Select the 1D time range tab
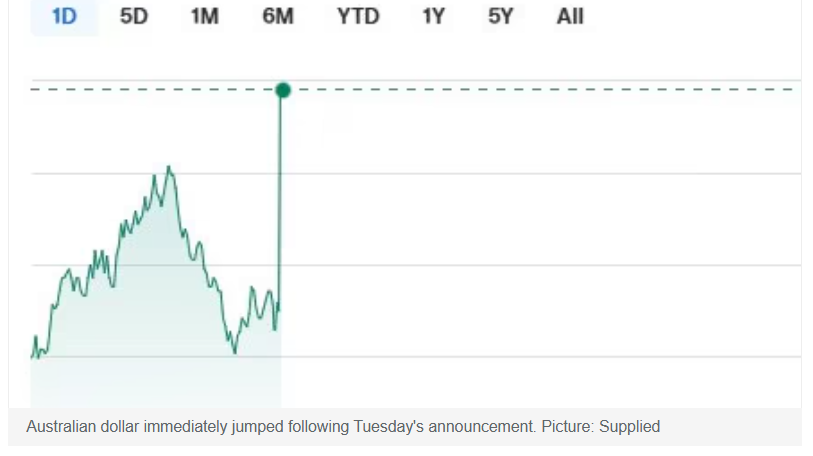 coord(64,17)
